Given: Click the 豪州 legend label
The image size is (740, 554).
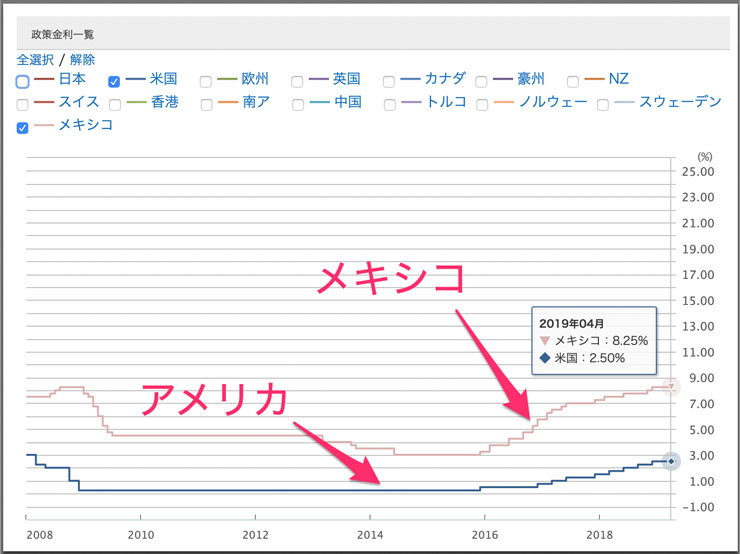Looking at the screenshot, I should point(531,79).
